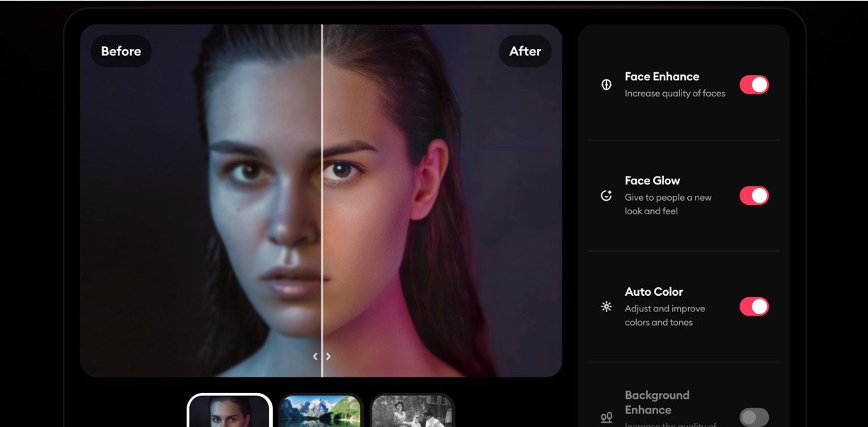This screenshot has height=427, width=868.
Task: Click the After label badge
Action: tap(525, 51)
